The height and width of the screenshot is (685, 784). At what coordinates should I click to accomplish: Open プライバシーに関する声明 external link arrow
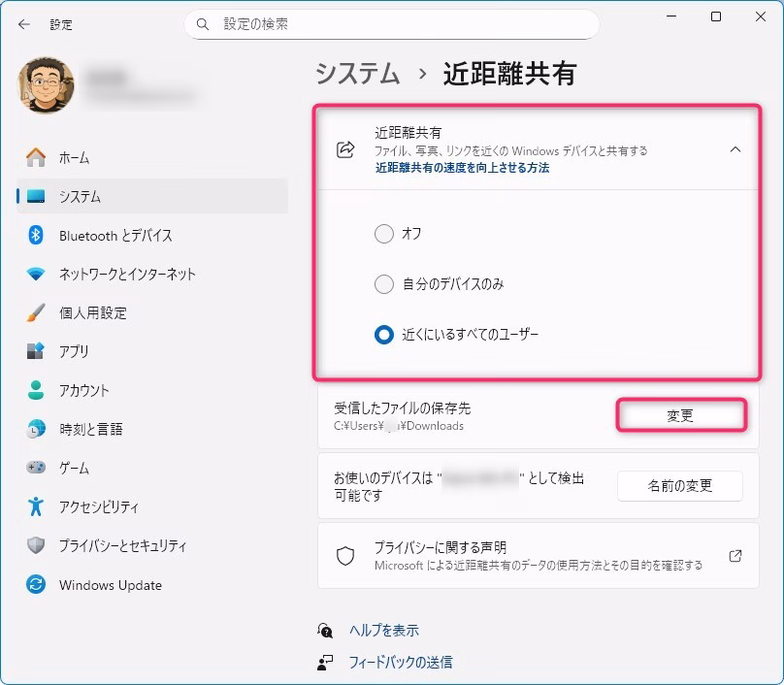click(x=735, y=556)
